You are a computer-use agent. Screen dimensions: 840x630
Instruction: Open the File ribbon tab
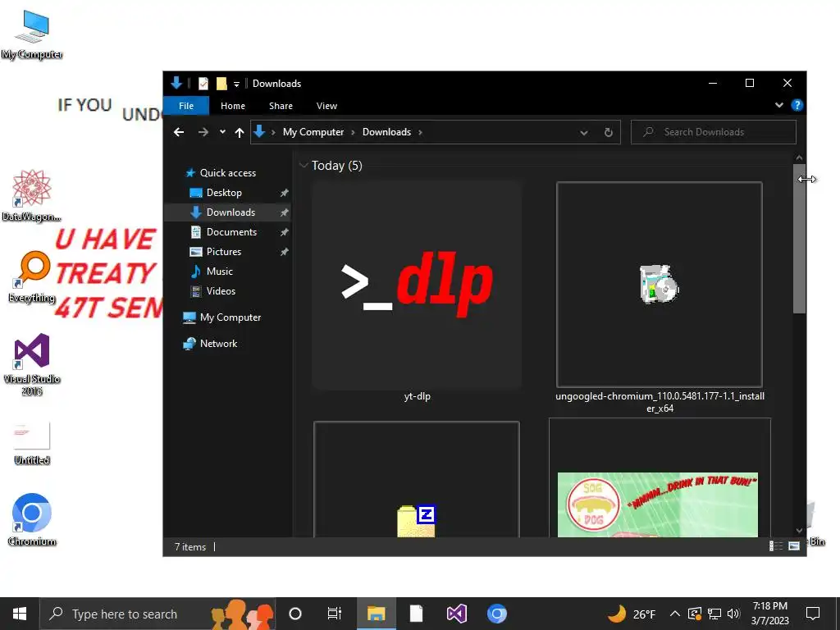[186, 106]
